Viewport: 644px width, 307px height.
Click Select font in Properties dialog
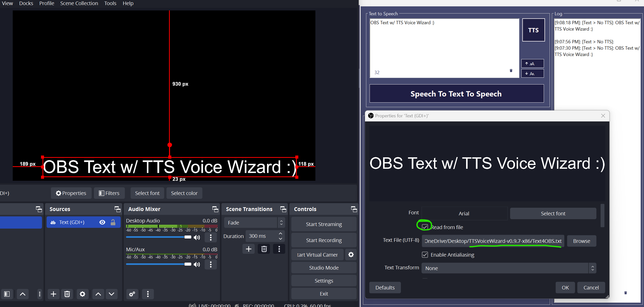coord(553,214)
